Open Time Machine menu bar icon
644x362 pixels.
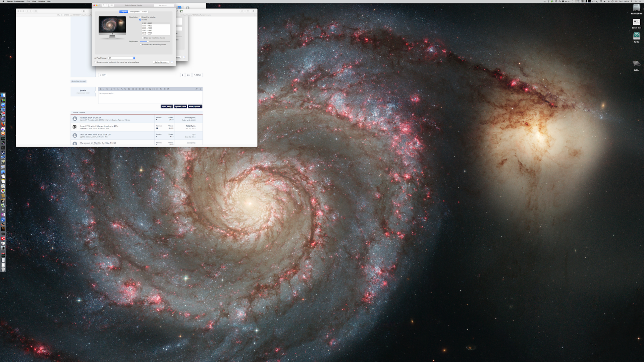(x=612, y=1)
